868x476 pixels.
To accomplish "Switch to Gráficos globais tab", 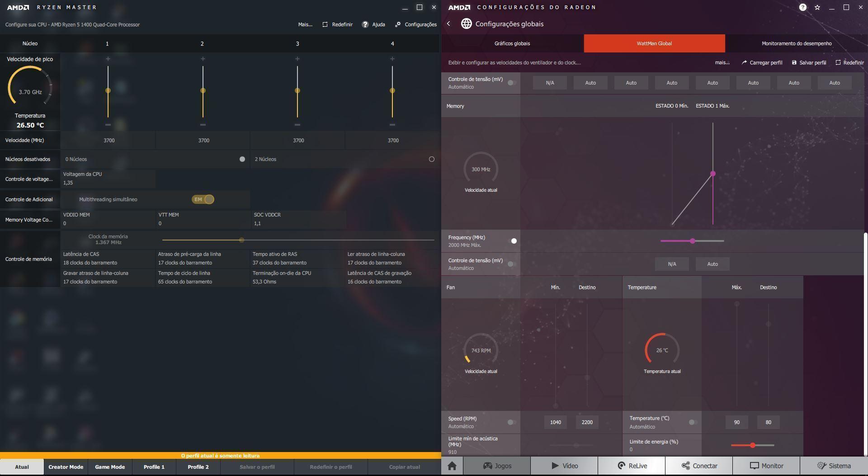I will [x=512, y=43].
